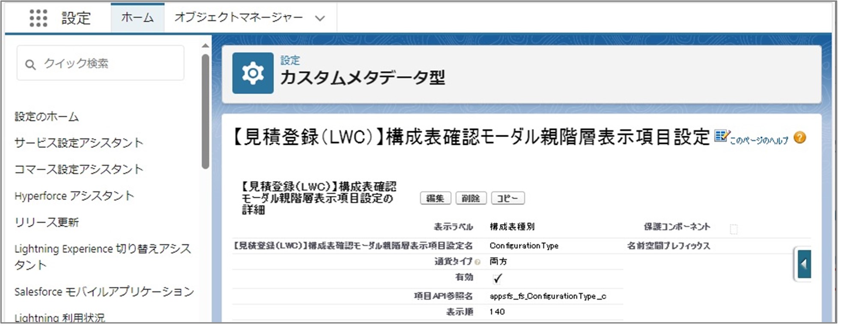Screen dimensions: 868x326
Task: Expand the collapsed side panel arrow
Action: pos(804,264)
